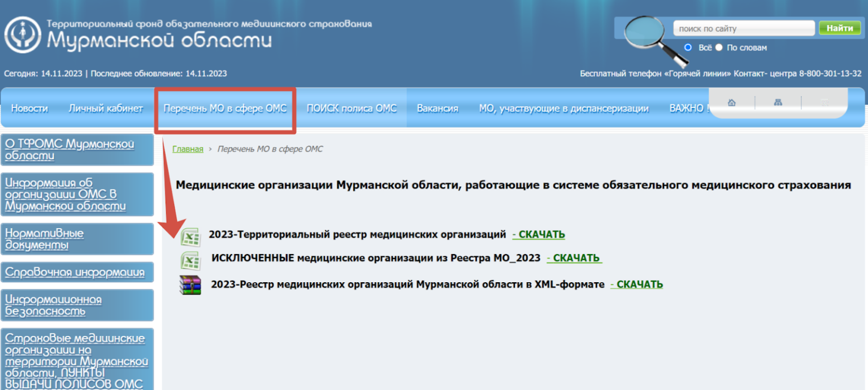Image resolution: width=868 pixels, height=390 pixels.
Task: Expand "Нормативные документы" sidebar section
Action: [x=44, y=239]
